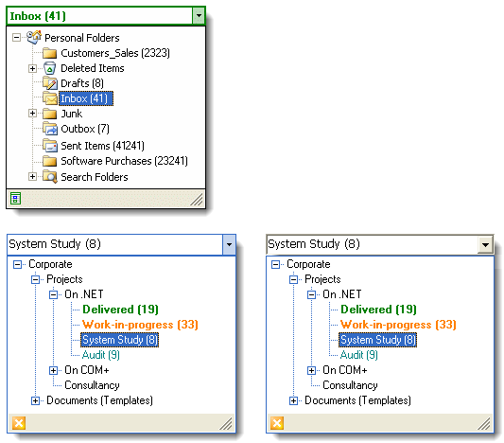Viewport: 504px width, 443px height.
Task: Select Work-in-progress (33) in left tree
Action: point(140,325)
